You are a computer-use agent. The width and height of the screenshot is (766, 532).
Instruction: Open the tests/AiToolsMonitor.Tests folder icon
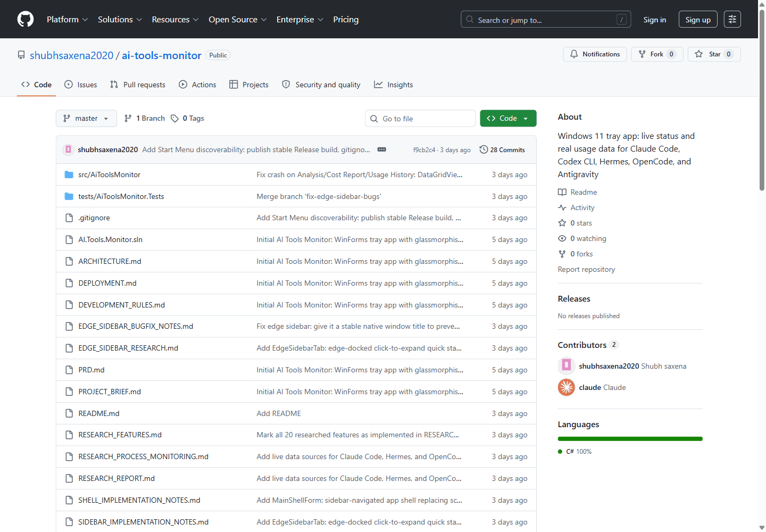pyautogui.click(x=69, y=196)
